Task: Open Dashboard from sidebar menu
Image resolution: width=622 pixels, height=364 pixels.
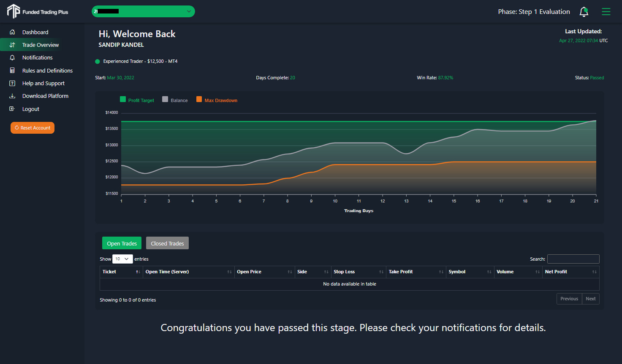Action: pyautogui.click(x=35, y=32)
